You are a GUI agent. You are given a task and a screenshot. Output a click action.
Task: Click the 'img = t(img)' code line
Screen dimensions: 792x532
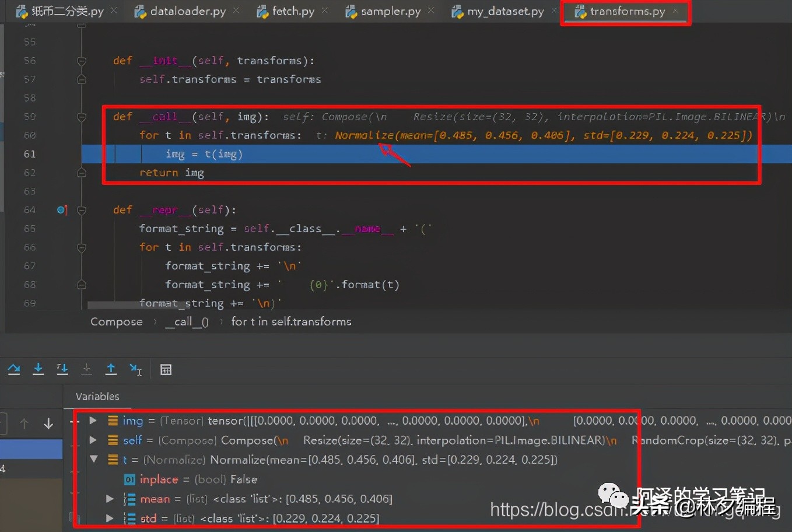tap(204, 154)
